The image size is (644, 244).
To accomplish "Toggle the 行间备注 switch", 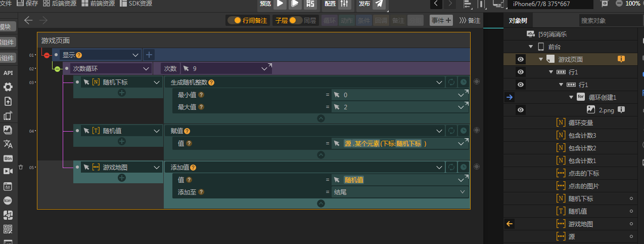I will pos(234,20).
